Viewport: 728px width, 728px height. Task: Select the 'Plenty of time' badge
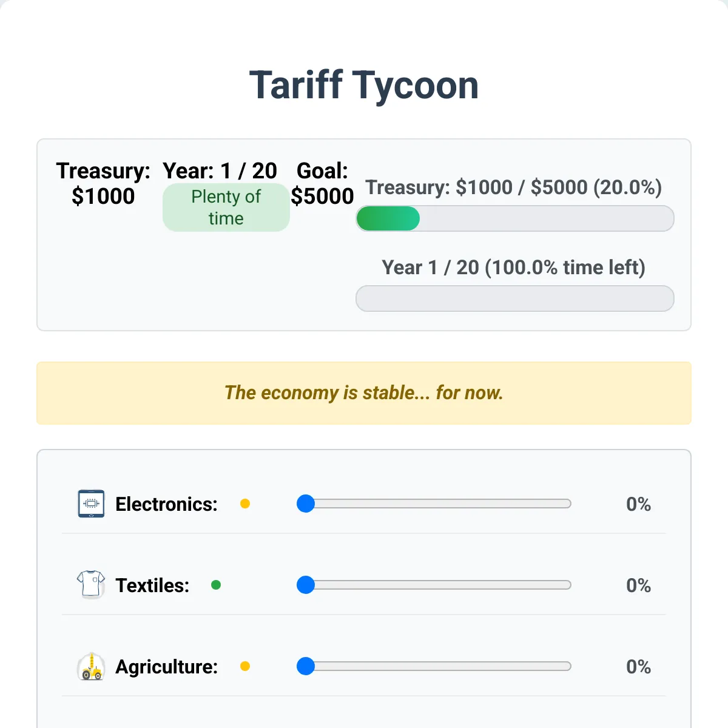pyautogui.click(x=226, y=207)
